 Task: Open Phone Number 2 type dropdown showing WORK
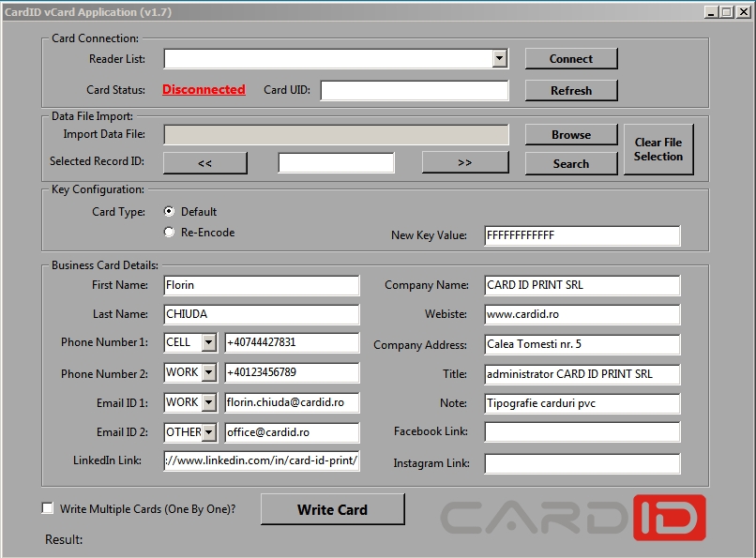click(x=210, y=372)
